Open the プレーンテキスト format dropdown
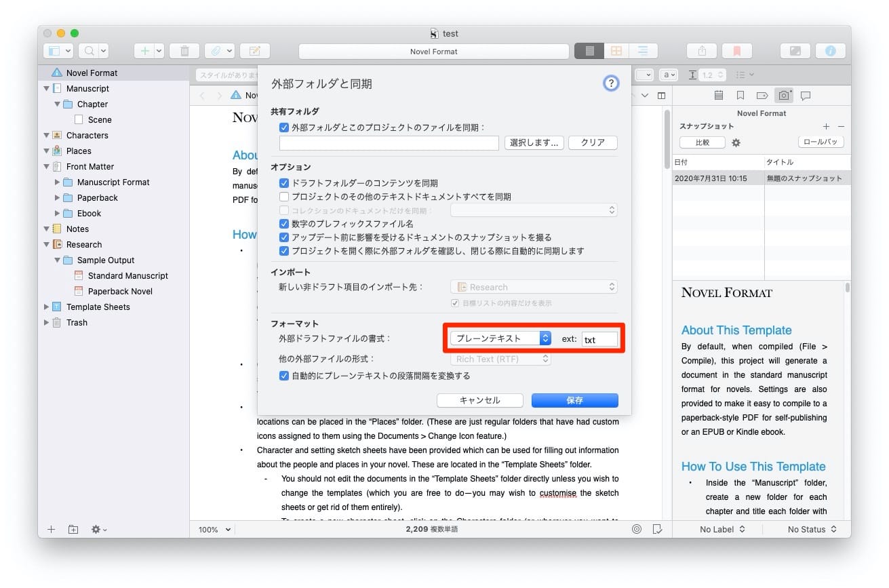Image resolution: width=889 pixels, height=588 pixels. (500, 338)
